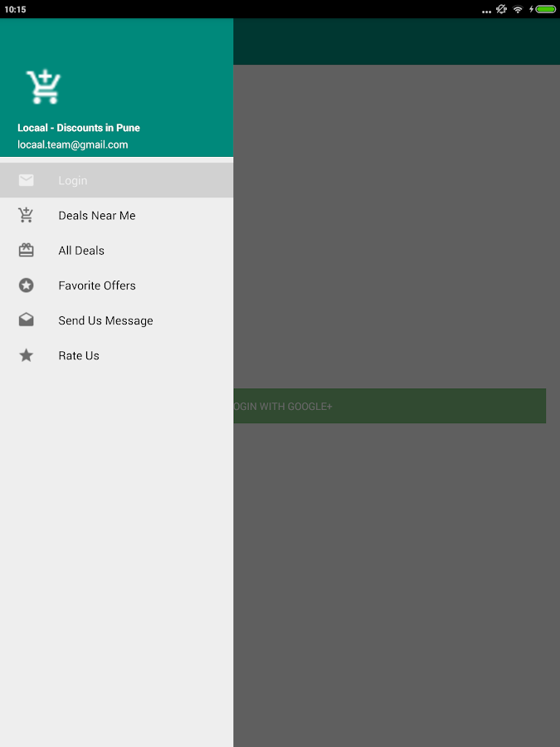This screenshot has width=560, height=747.
Task: Tap the 10:15 clock in status bar
Action: (15, 9)
